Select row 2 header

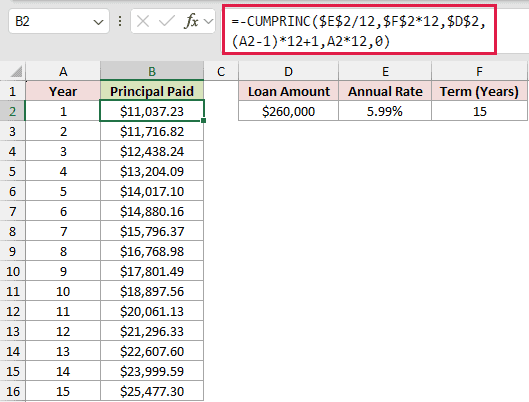(x=12, y=111)
